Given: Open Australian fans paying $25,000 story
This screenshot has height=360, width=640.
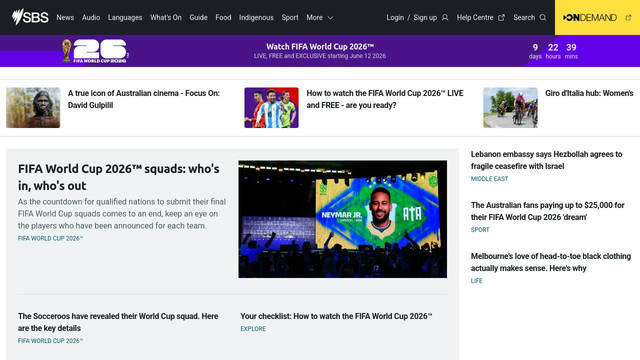Looking at the screenshot, I should tap(547, 211).
